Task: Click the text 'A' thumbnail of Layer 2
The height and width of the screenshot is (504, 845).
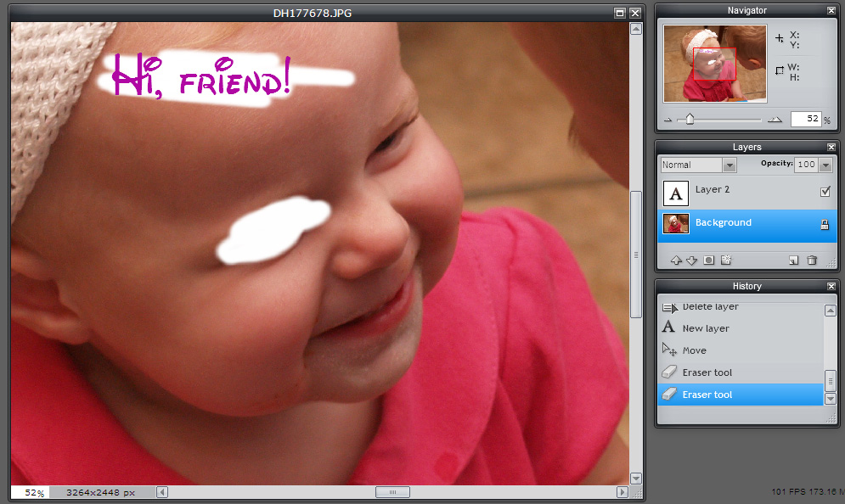Action: 676,193
